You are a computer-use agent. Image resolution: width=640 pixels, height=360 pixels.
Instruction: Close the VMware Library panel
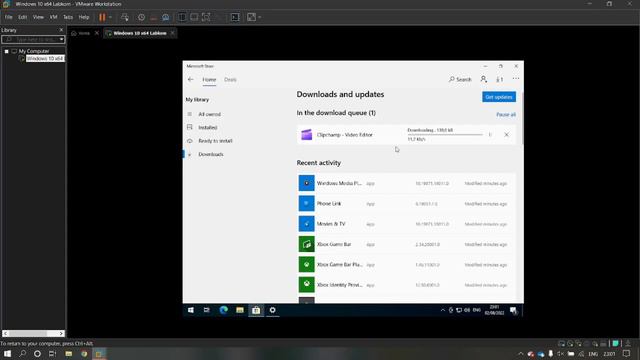pyautogui.click(x=61, y=30)
